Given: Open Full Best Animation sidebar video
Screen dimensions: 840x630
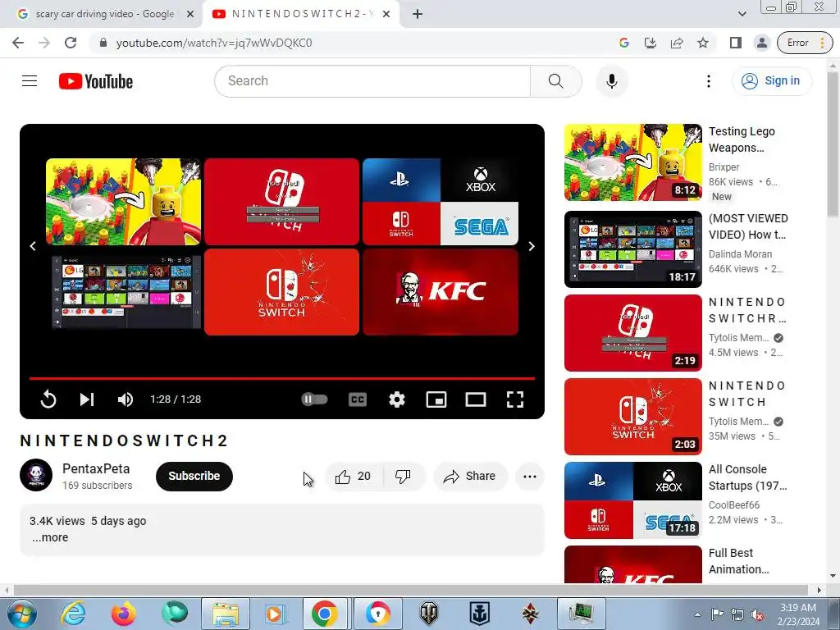Looking at the screenshot, I should point(632,564).
